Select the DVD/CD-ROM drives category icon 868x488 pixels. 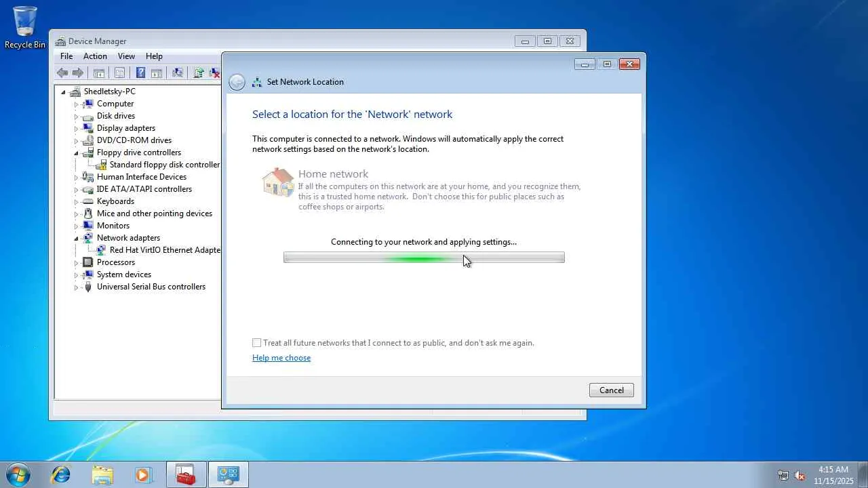(87, 140)
